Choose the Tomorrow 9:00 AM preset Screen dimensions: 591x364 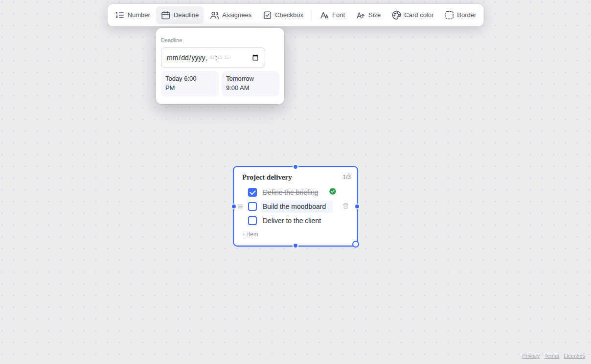tap(250, 84)
